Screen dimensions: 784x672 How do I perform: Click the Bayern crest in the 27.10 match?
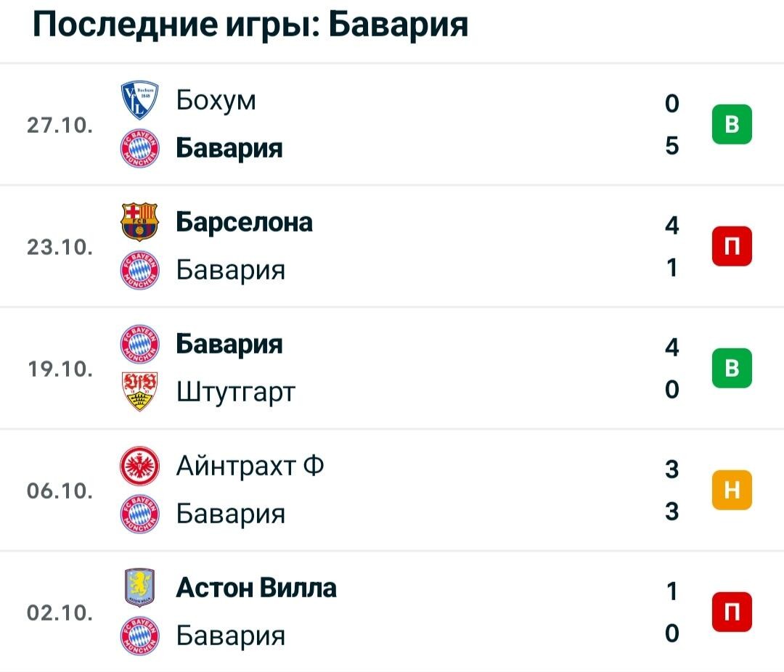[140, 149]
